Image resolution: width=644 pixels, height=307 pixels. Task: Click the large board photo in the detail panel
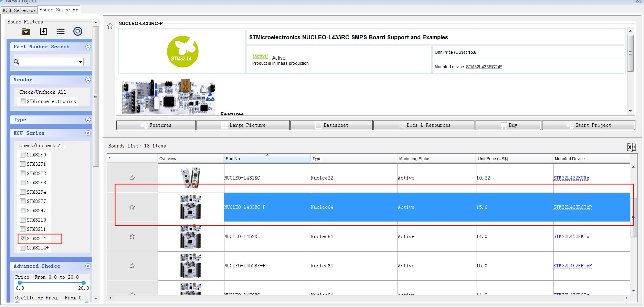[x=169, y=96]
